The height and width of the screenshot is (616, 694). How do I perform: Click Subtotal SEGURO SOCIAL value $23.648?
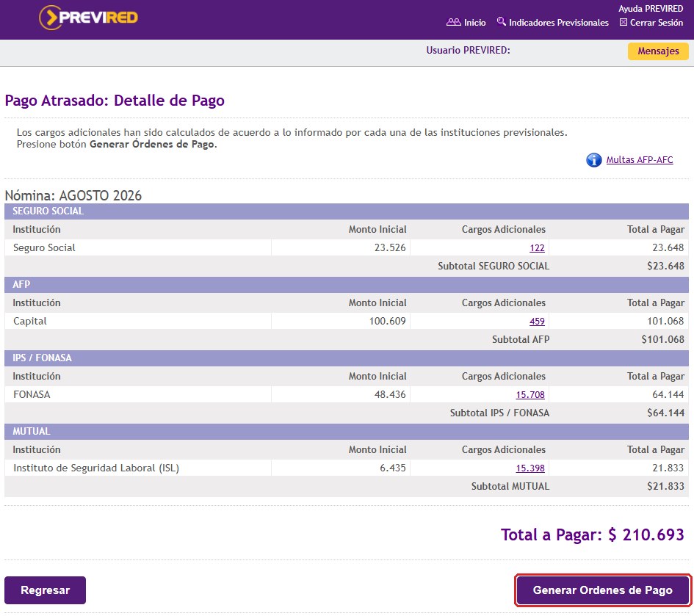tap(665, 266)
